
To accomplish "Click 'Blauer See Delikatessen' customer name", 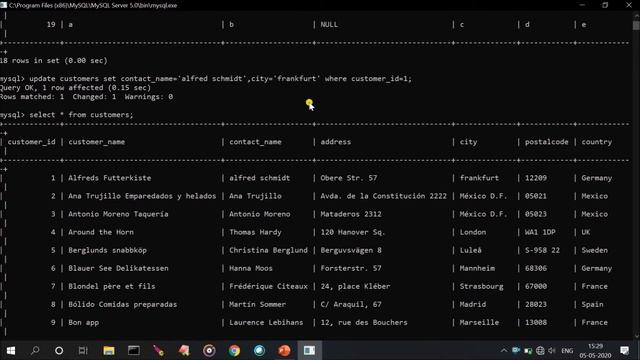I will pos(118,268).
